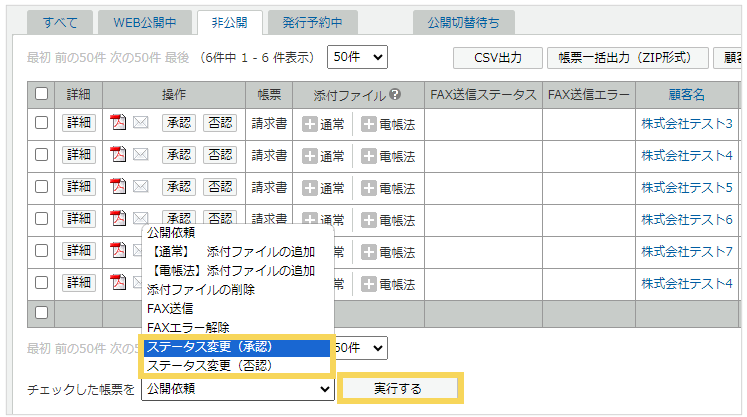
Task: Open the 公開依頼 bulk action dropdown
Action: pos(237,389)
